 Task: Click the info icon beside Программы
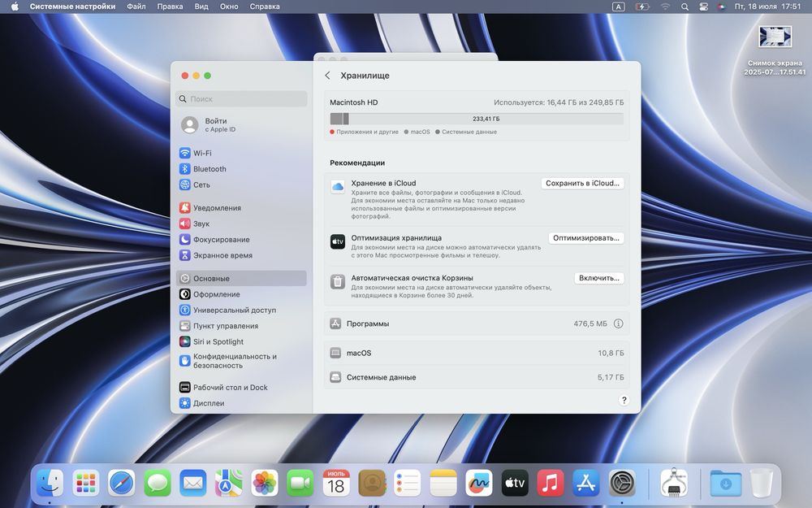[x=618, y=323]
